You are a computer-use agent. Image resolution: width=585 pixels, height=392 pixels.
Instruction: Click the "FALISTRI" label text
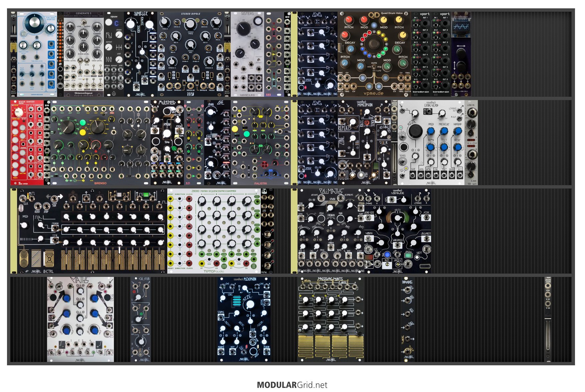point(261,183)
